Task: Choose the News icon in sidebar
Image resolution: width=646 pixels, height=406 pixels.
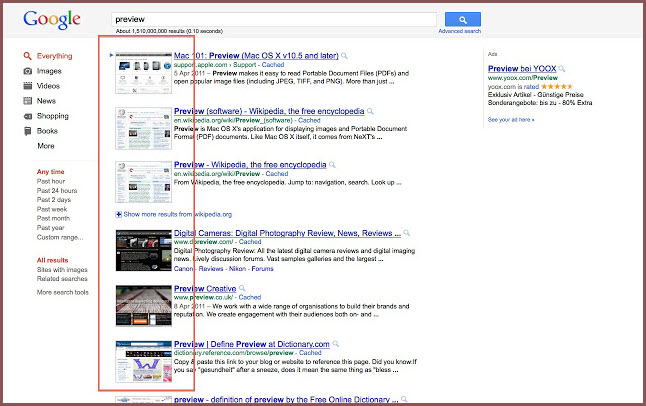Action: point(27,101)
